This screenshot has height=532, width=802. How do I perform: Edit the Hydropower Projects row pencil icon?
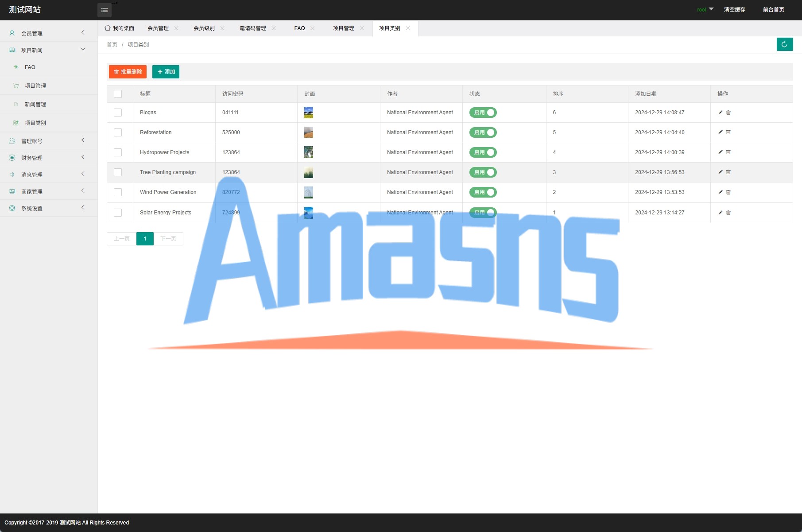click(x=720, y=152)
